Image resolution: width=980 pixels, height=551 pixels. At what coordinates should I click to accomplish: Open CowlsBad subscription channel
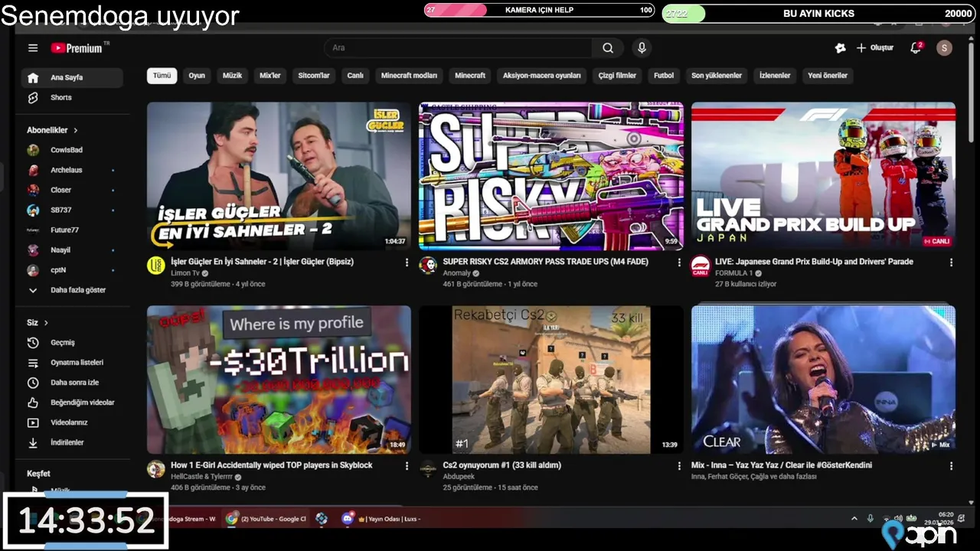pos(72,150)
